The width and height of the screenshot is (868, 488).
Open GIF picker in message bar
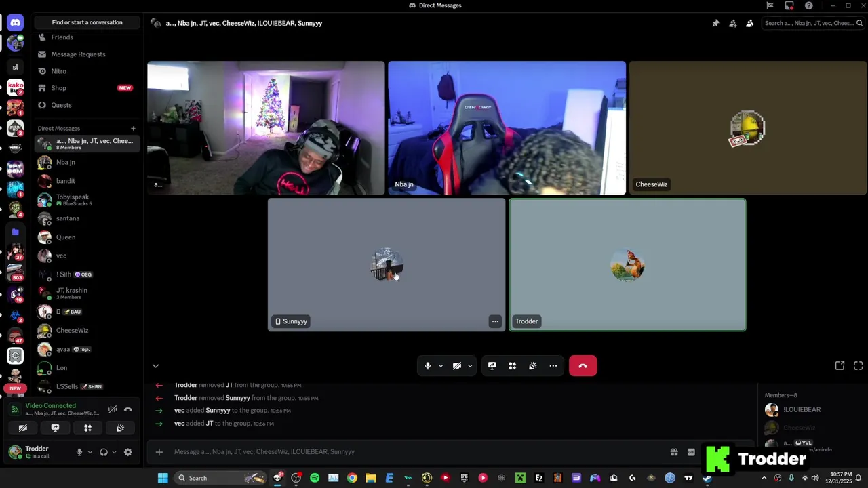pyautogui.click(x=691, y=452)
